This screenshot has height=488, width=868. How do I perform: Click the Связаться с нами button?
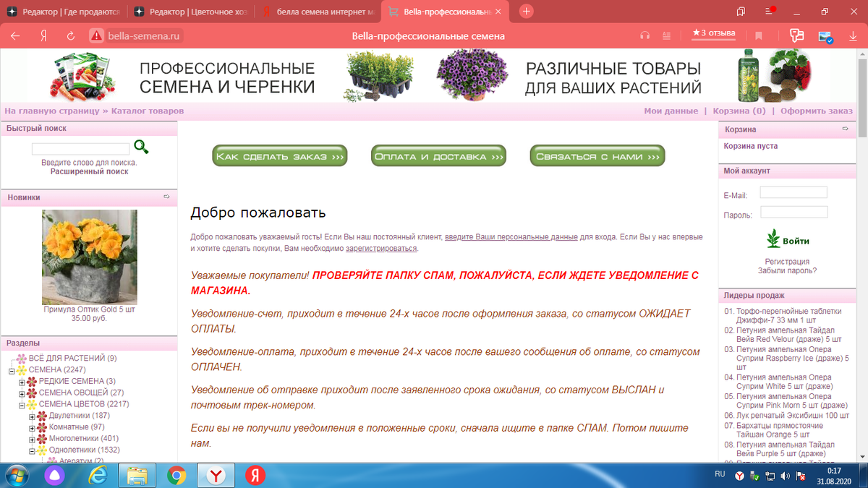tap(597, 156)
